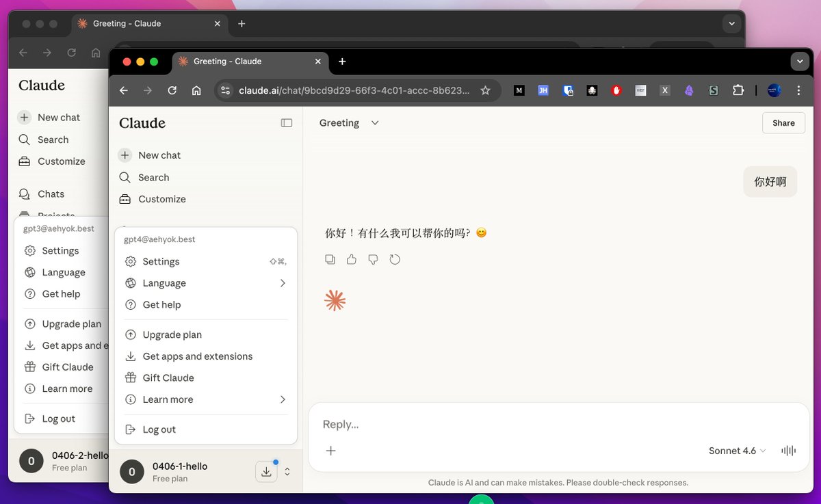Screen dimensions: 821x504
Task: Click the gray rectangular text extension icon
Action: point(640,90)
